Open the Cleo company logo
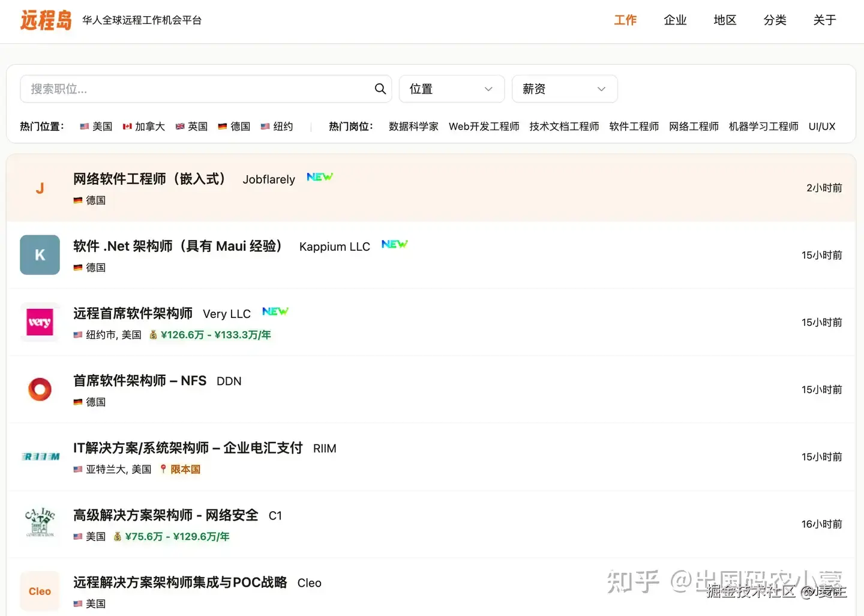This screenshot has height=616, width=864. tap(40, 591)
